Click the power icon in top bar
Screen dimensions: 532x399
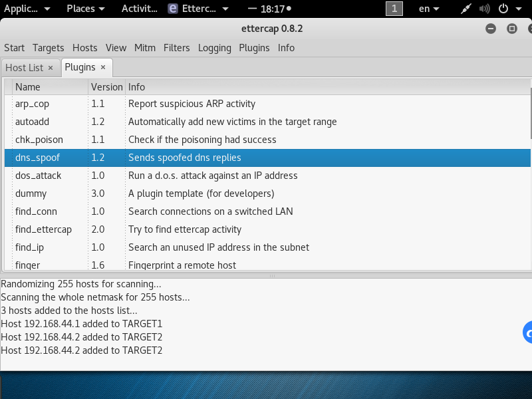[x=503, y=9]
